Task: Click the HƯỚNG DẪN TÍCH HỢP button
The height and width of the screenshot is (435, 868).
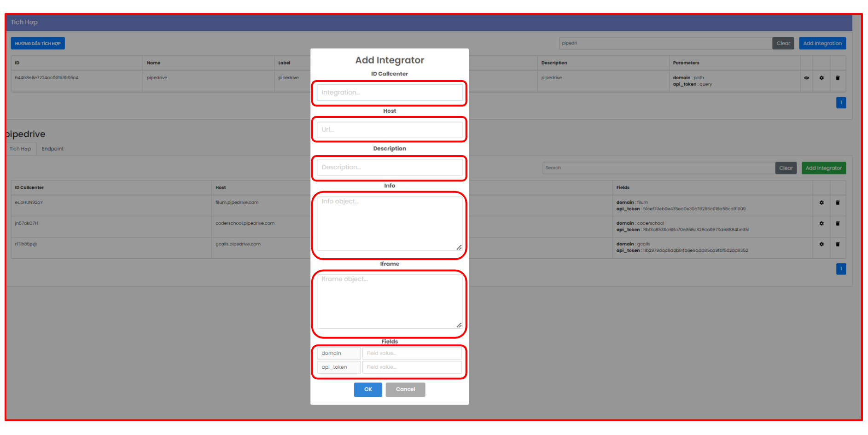Action: (38, 43)
